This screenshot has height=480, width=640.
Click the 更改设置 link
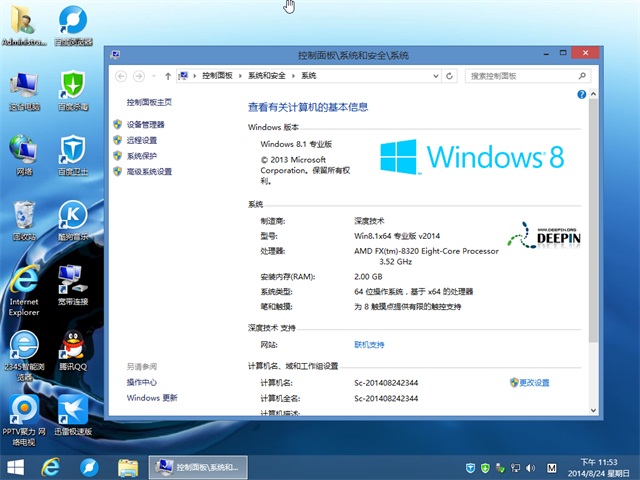[x=534, y=383]
